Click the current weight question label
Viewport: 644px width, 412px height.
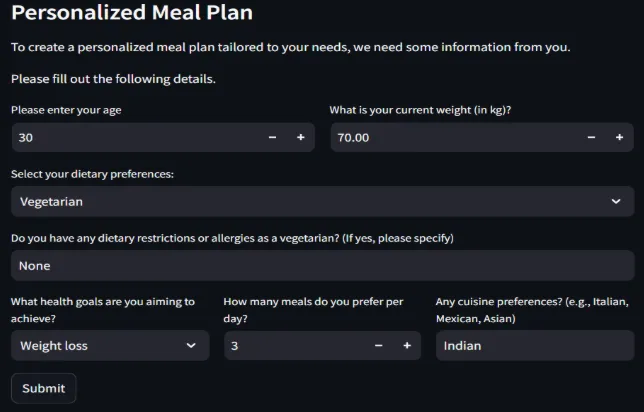pyautogui.click(x=426, y=109)
